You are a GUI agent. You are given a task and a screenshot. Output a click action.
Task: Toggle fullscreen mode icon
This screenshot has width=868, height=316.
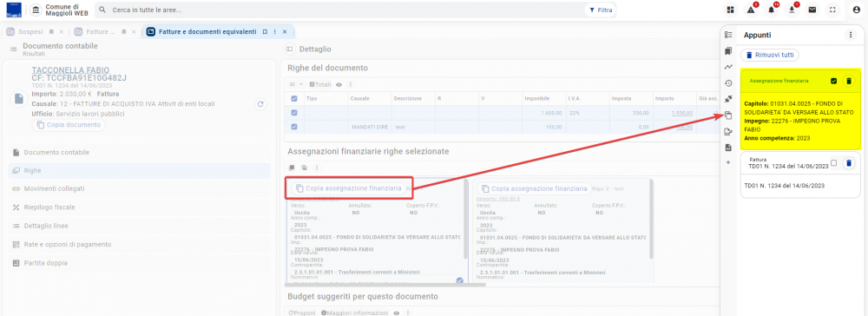(832, 10)
